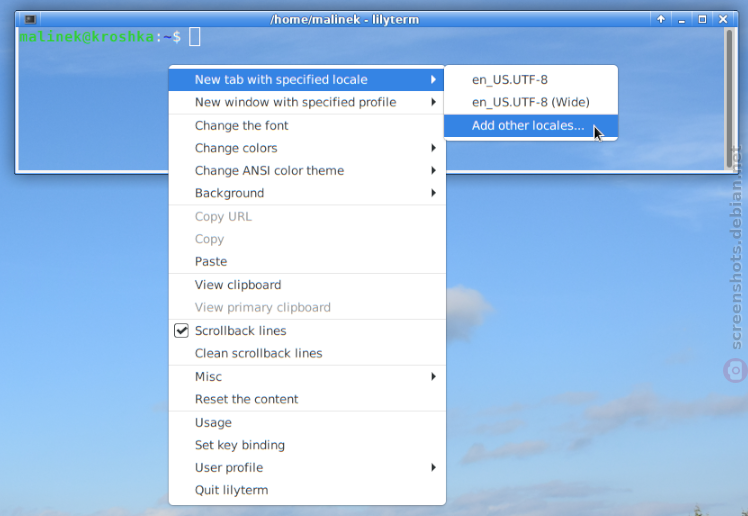Image resolution: width=748 pixels, height=516 pixels.
Task: Open the Usage entry
Action: (x=307, y=423)
